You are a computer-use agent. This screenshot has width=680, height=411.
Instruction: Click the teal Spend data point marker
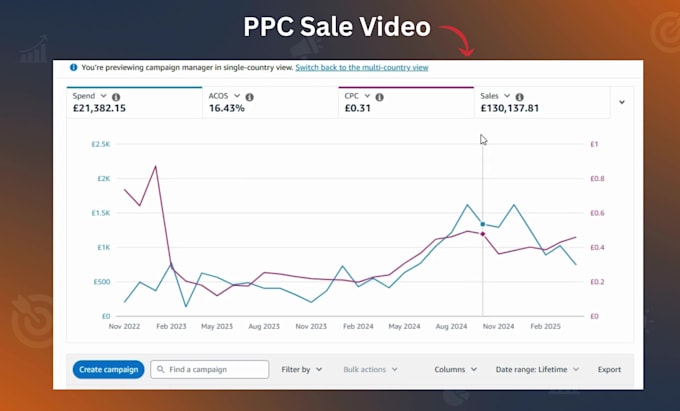(483, 224)
